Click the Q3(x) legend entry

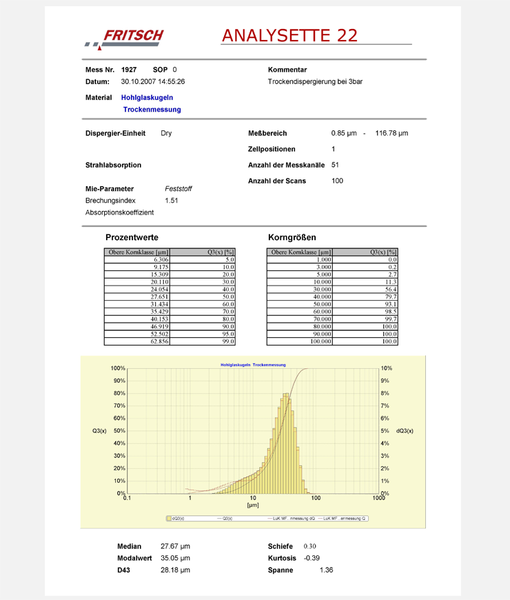(225, 518)
